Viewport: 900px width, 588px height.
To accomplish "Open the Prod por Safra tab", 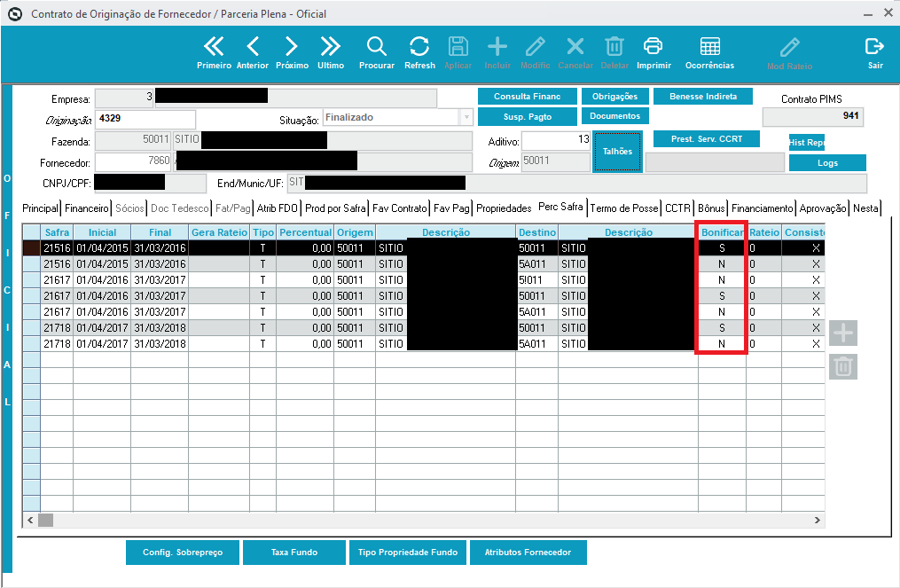I will pos(335,208).
